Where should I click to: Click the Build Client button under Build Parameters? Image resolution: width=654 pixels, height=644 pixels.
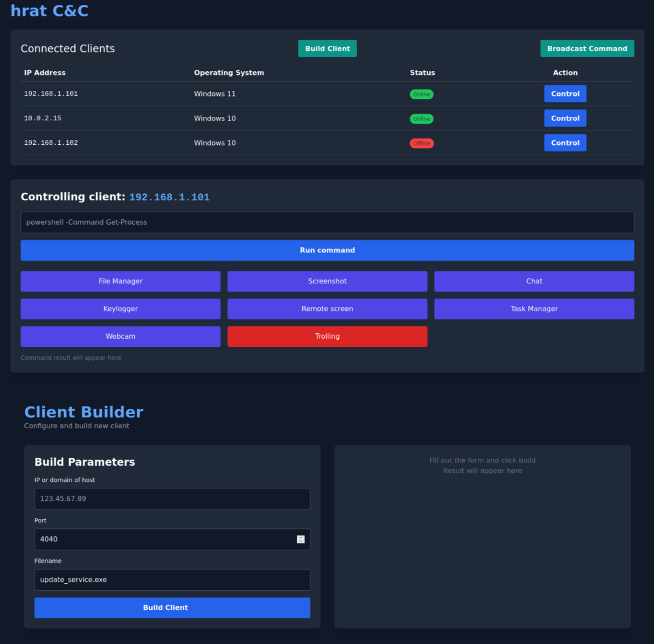click(x=172, y=607)
